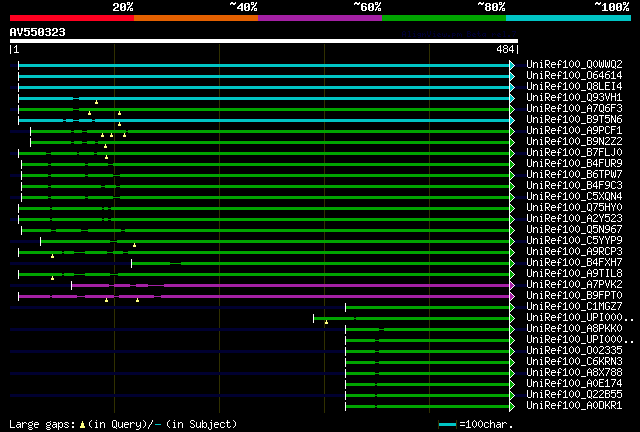The width and height of the screenshot is (640, 432).
Task: Select the UniRef100_A7Q6F3 label
Action: coord(574,109)
